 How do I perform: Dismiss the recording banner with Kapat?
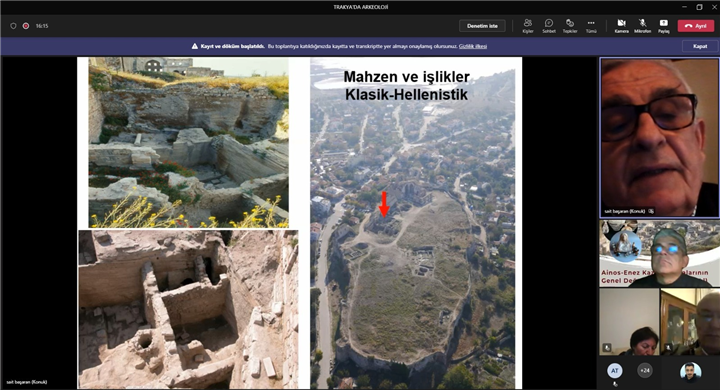point(700,46)
